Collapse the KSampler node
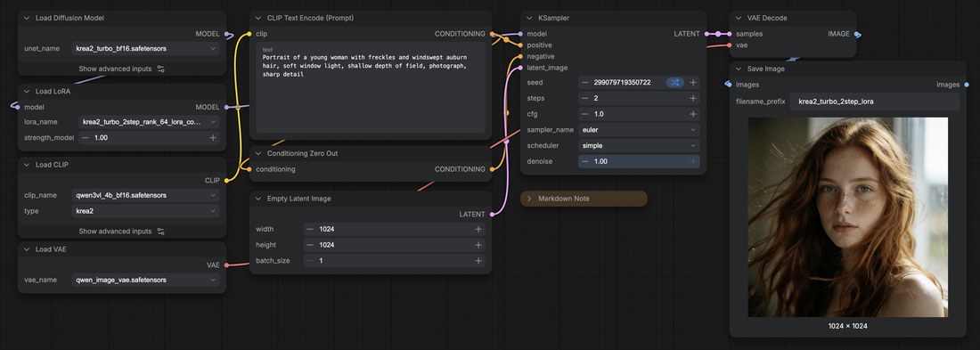 529,18
